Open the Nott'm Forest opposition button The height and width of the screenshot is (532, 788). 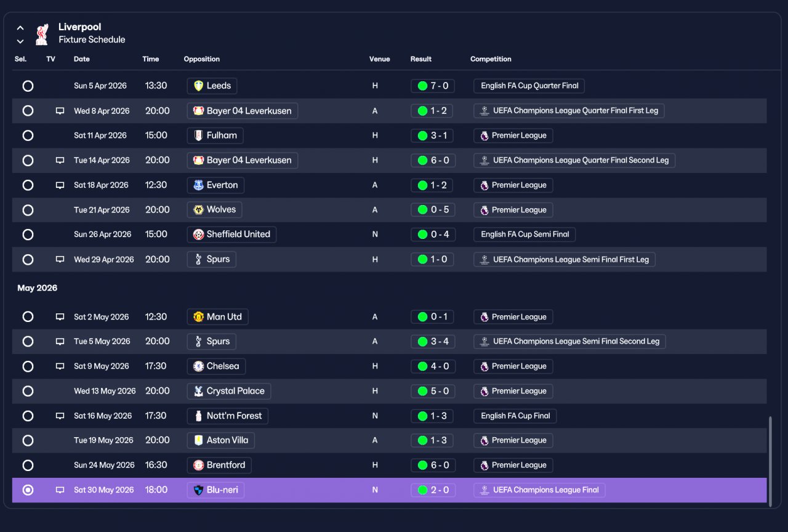pos(227,416)
